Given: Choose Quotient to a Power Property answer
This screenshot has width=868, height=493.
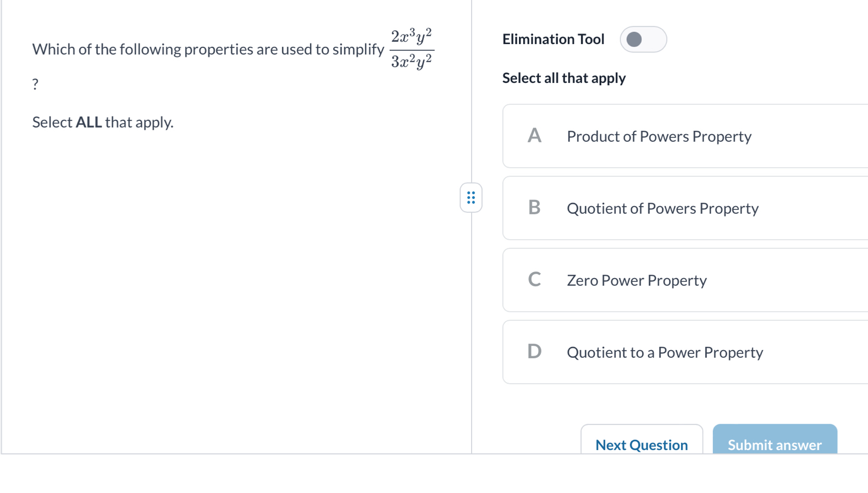Looking at the screenshot, I should coord(665,352).
